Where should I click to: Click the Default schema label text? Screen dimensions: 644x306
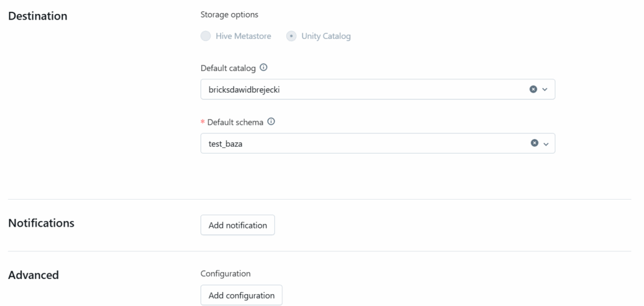pyautogui.click(x=235, y=122)
